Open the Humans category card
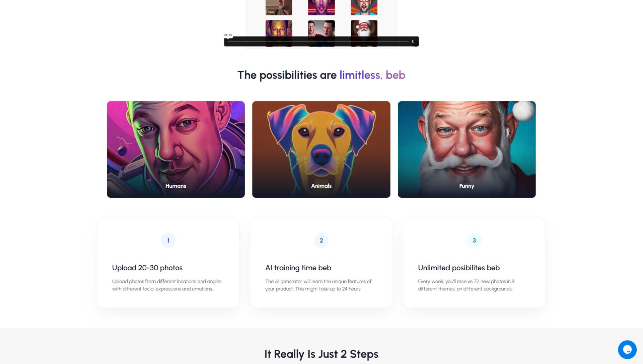This screenshot has width=643, height=364. click(x=176, y=149)
